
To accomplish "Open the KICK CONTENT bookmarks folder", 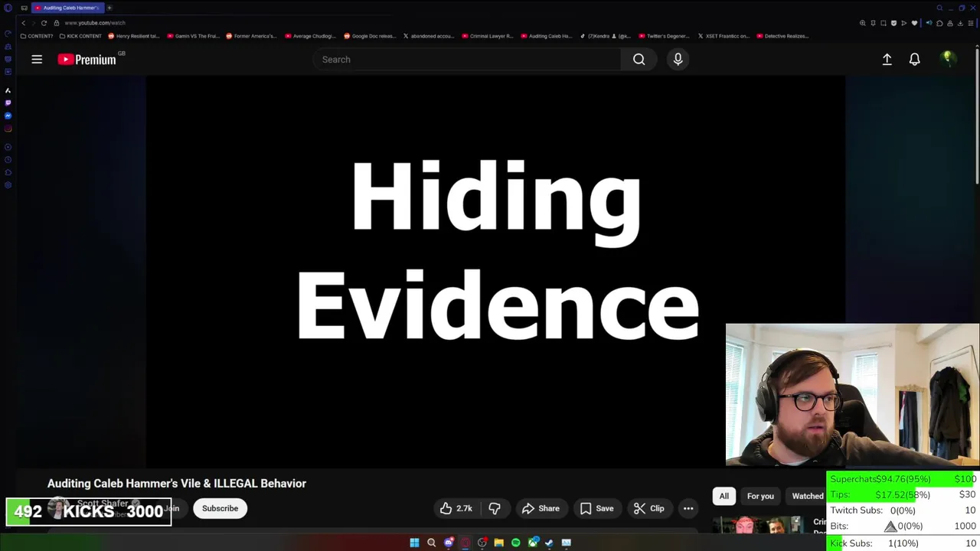I will [80, 36].
